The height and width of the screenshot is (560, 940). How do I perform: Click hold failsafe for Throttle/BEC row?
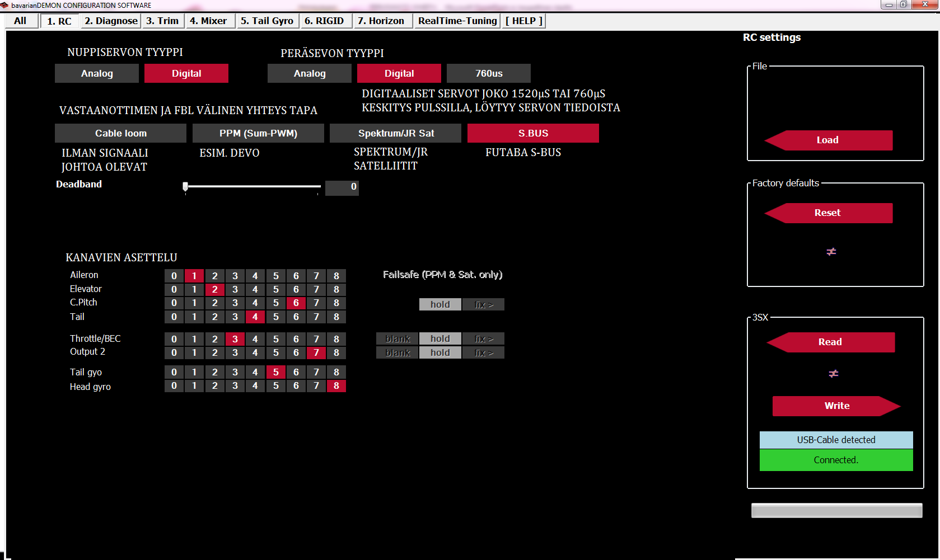pos(440,338)
